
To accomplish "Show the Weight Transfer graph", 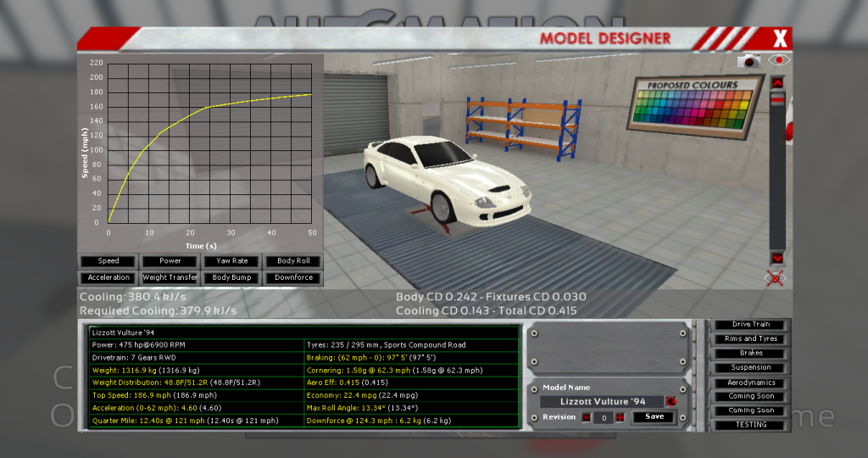I will (170, 277).
